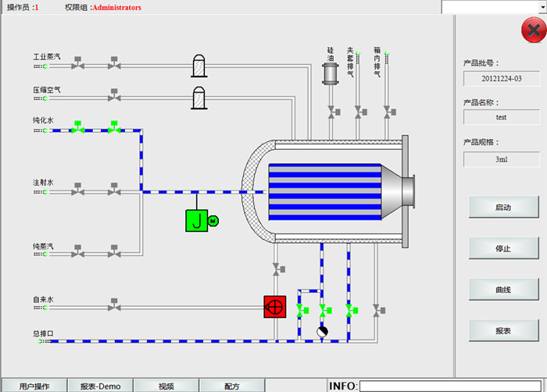Toggle the first green valve on 纯化水 line
Image resolution: width=547 pixels, height=392 pixels.
pyautogui.click(x=77, y=128)
